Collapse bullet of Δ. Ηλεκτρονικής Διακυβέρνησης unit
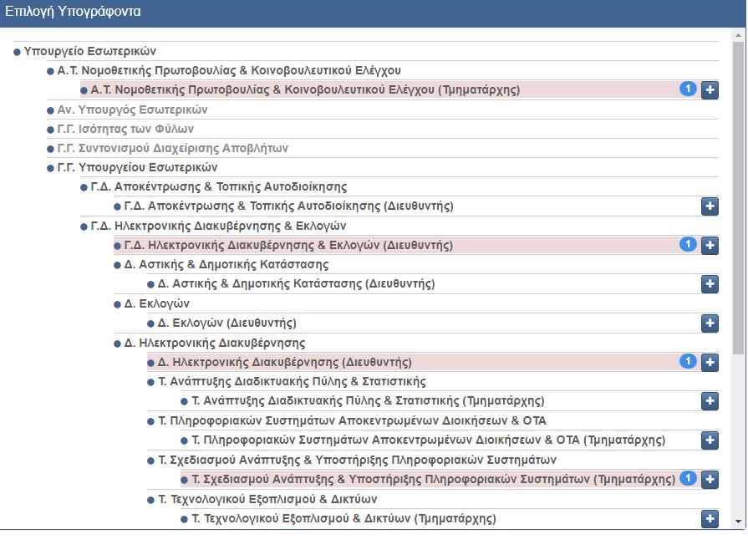Viewport: 748px width, 560px height. tap(117, 344)
